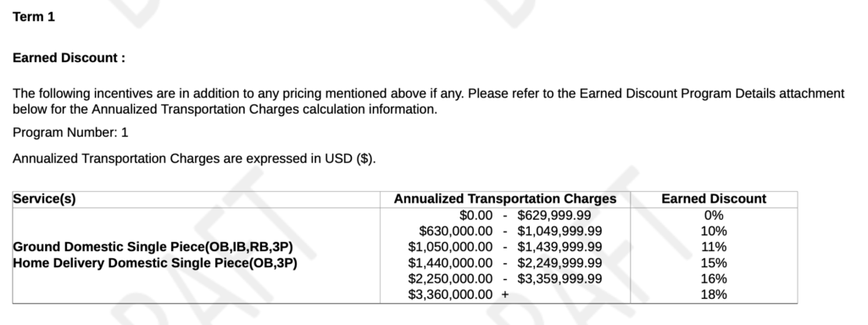Click the 16% earned discount value

714,279
